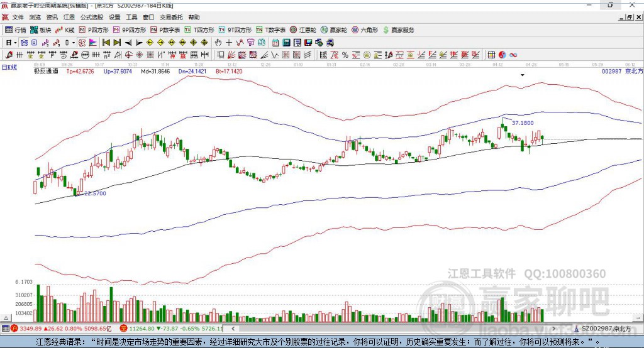Open the 公式选股 menu
The height and width of the screenshot is (348, 644).
pos(92,17)
